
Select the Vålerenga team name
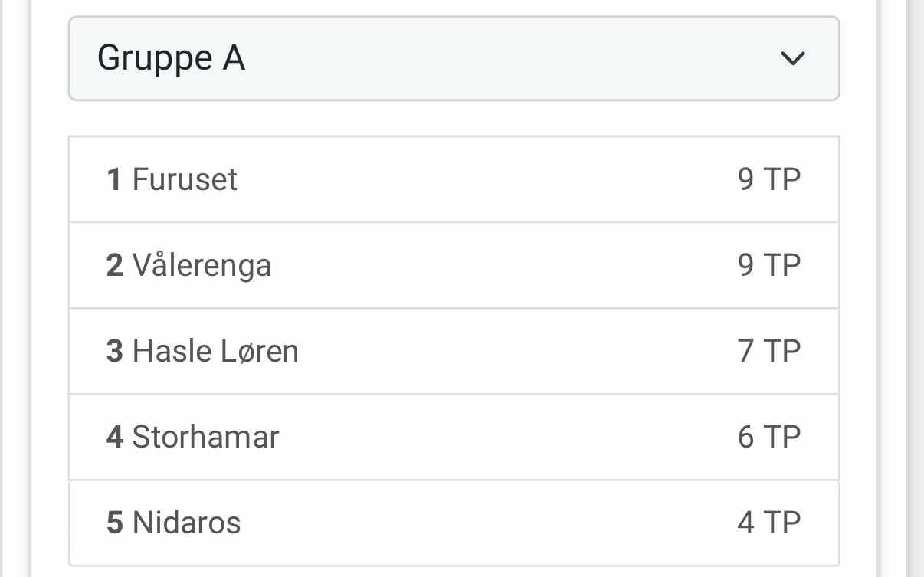click(x=202, y=265)
